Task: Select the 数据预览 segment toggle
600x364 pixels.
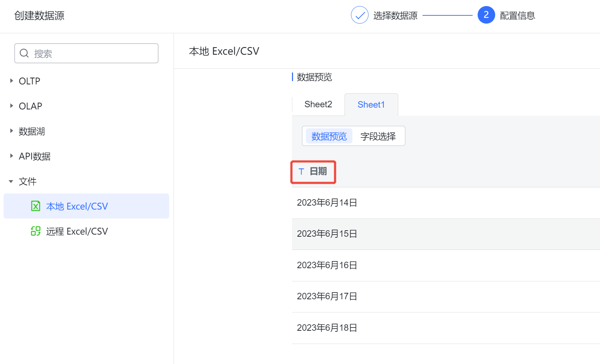Action: click(329, 136)
